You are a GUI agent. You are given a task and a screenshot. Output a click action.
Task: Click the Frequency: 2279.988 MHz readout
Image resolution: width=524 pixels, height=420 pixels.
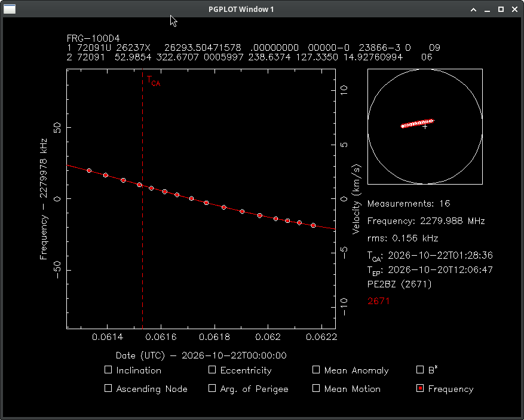coord(426,221)
